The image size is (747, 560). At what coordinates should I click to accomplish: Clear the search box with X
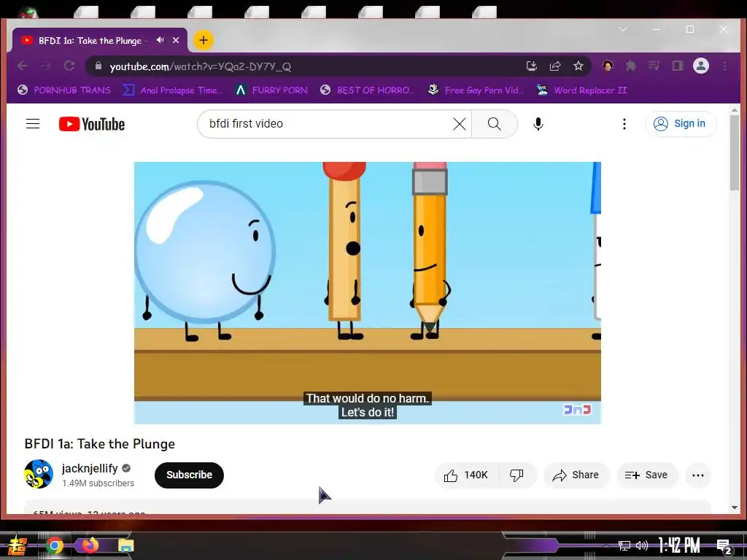pos(460,124)
